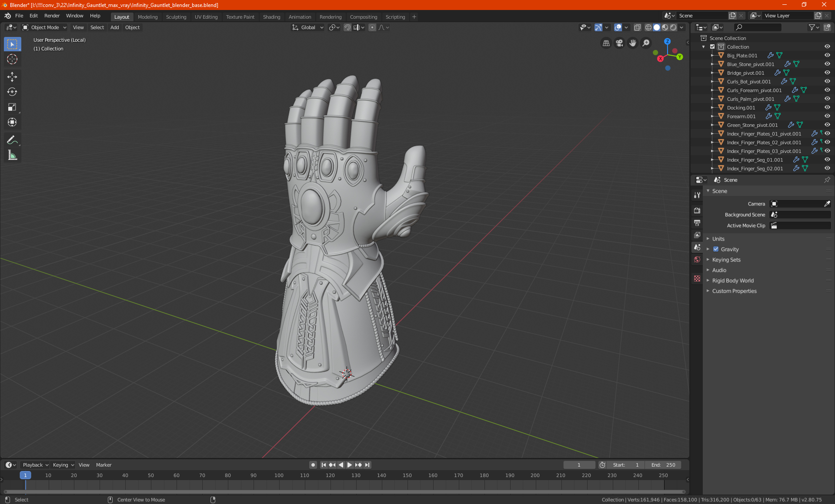The height and width of the screenshot is (504, 835).
Task: Open the Render properties tab
Action: [697, 211]
